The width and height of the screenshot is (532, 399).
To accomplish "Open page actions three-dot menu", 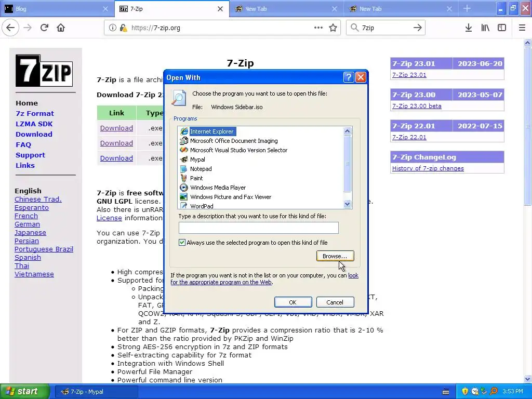I will click(x=318, y=28).
